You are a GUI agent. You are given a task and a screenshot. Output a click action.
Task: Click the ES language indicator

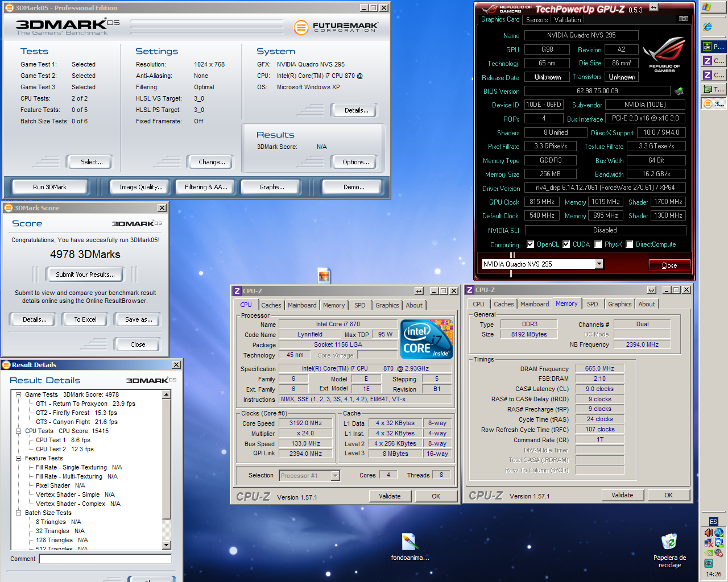(x=713, y=522)
